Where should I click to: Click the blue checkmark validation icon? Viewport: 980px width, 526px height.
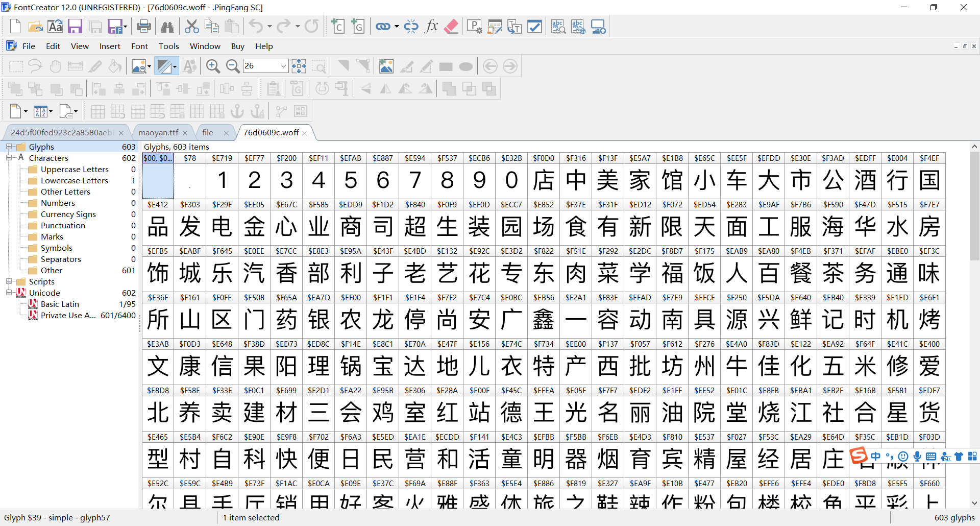(534, 26)
